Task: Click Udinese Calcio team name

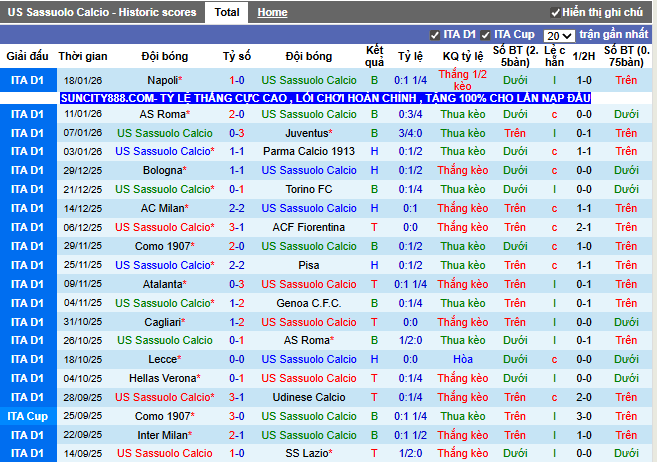Action: pos(309,397)
